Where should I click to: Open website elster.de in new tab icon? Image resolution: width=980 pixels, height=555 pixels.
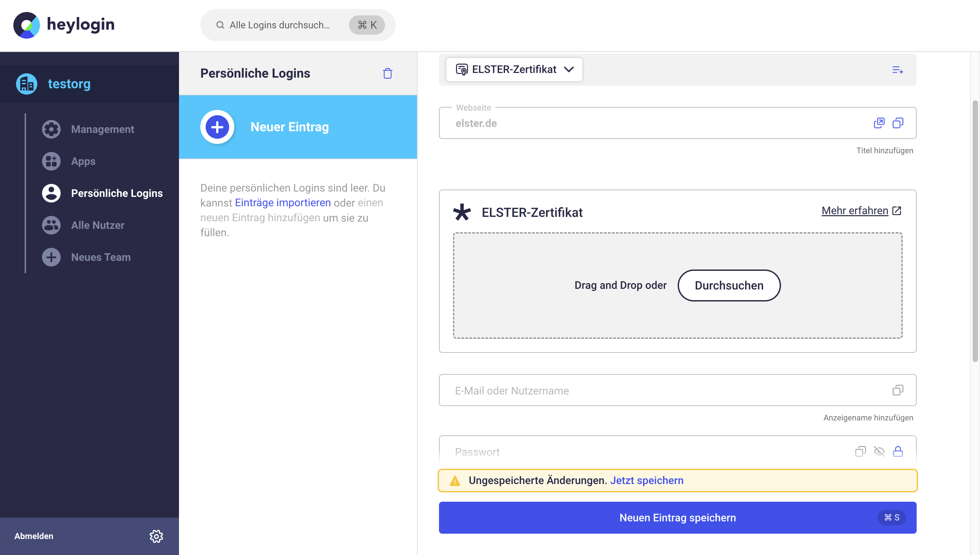(879, 123)
